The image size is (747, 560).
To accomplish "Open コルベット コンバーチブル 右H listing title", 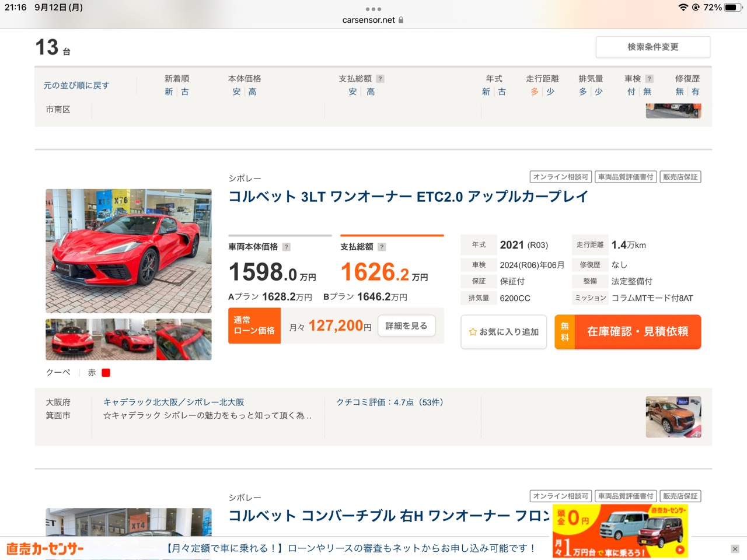I will click(x=390, y=516).
